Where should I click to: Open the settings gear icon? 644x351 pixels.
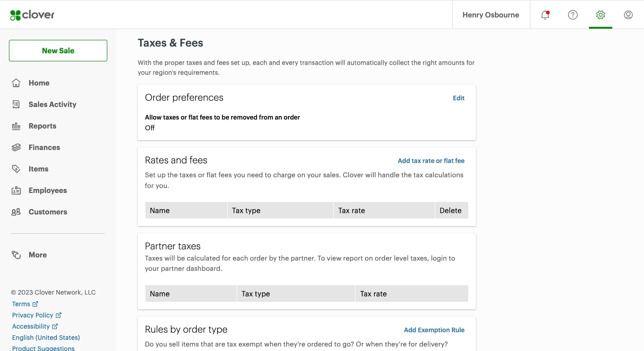pyautogui.click(x=600, y=15)
